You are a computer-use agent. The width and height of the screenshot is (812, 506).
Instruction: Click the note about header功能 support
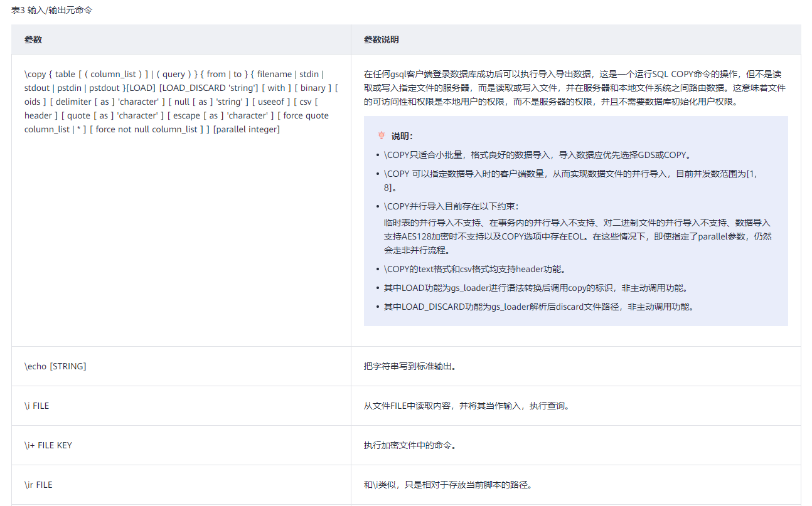[475, 270]
